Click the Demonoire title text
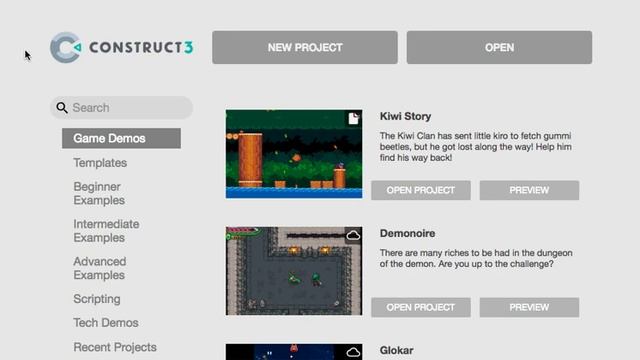Screen dimensions: 640x360 (x=407, y=233)
